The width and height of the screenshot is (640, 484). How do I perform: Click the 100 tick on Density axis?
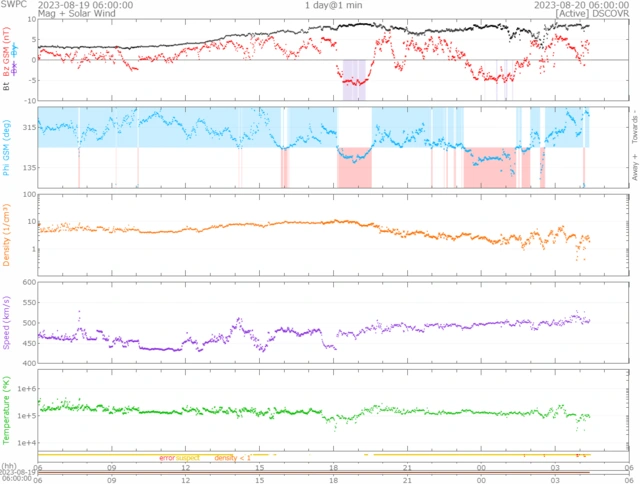(x=29, y=194)
